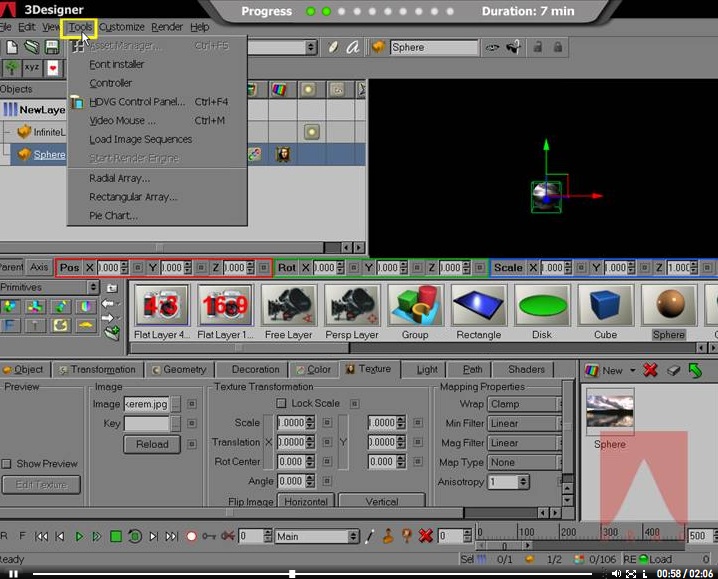Enable the Lock Scale checkbox
This screenshot has width=718, height=579.
tap(281, 404)
